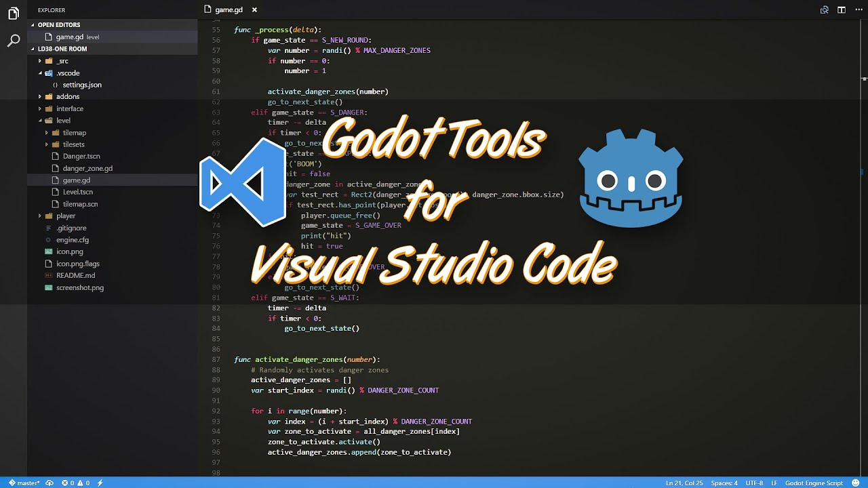The image size is (868, 488).
Task: Open README.md in the explorer
Action: tap(112, 275)
